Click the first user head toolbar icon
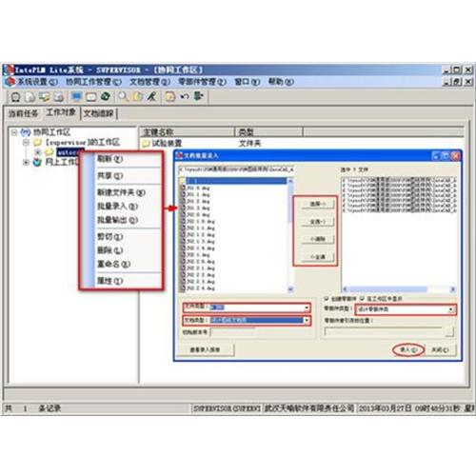Screen dimensions: 476x476 [15, 97]
